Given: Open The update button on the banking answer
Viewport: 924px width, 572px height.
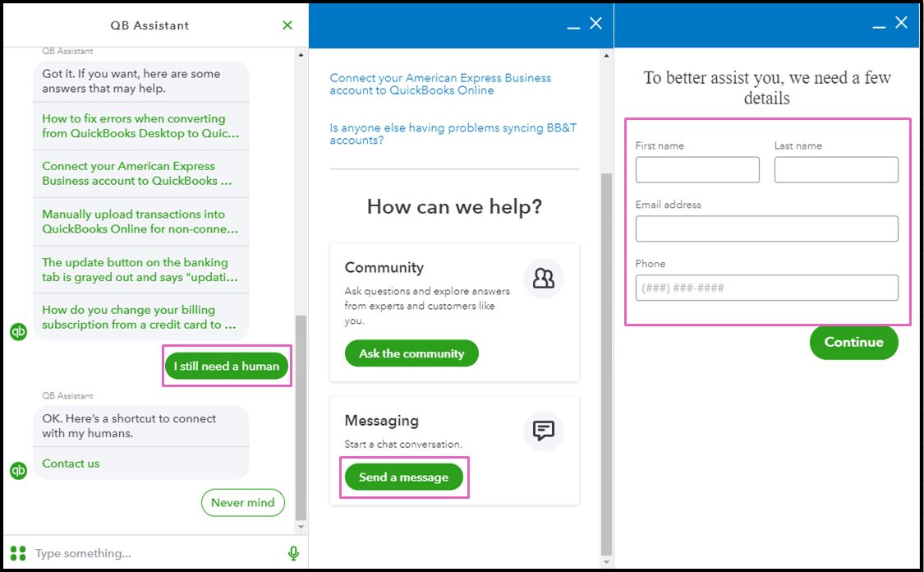Looking at the screenshot, I should click(141, 270).
